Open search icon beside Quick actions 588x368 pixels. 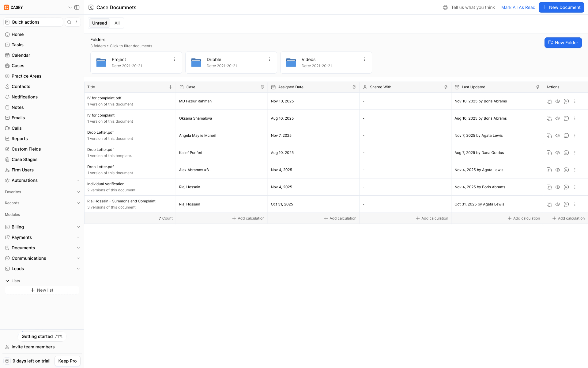pos(69,22)
